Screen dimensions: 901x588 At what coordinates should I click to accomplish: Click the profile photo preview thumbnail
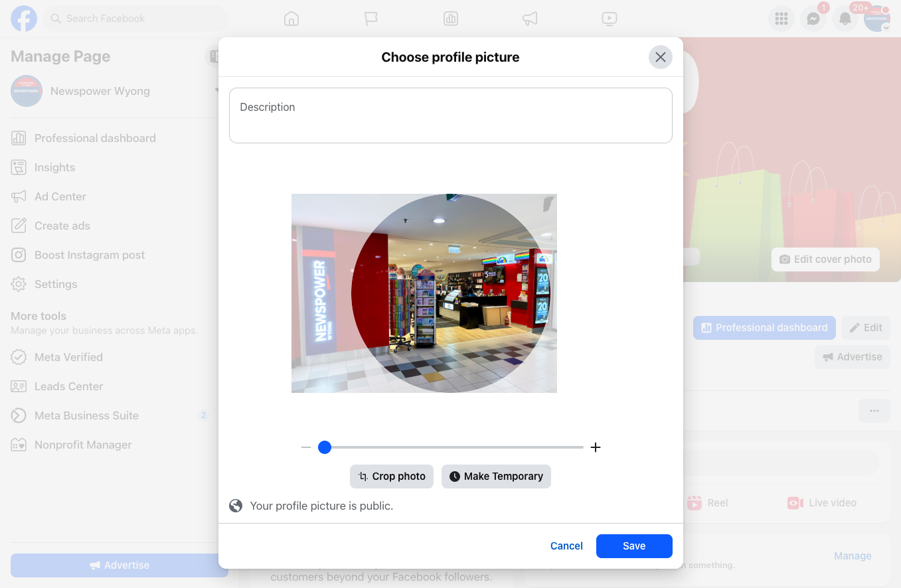tap(424, 293)
